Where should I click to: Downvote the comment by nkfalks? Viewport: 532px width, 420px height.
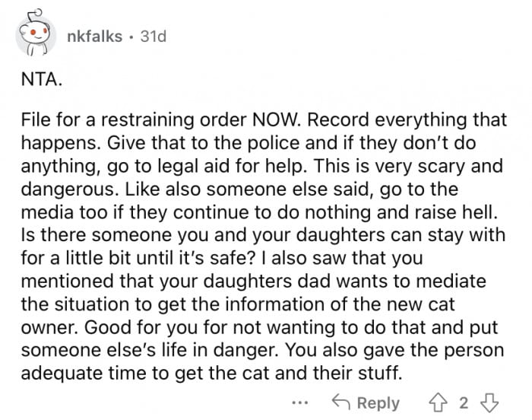(489, 403)
